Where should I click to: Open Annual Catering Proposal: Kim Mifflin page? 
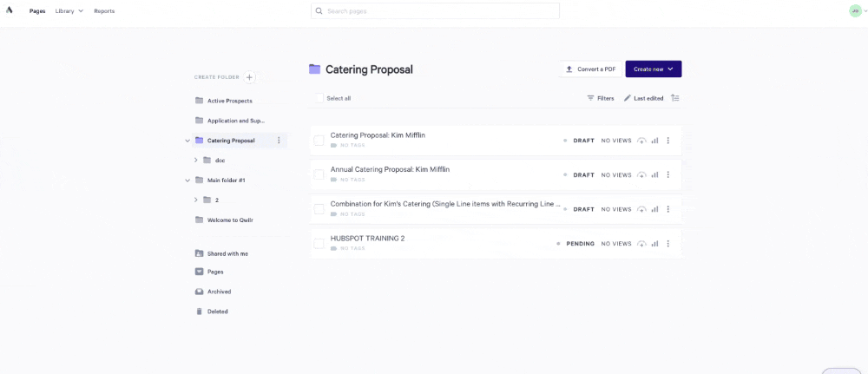[x=390, y=169]
